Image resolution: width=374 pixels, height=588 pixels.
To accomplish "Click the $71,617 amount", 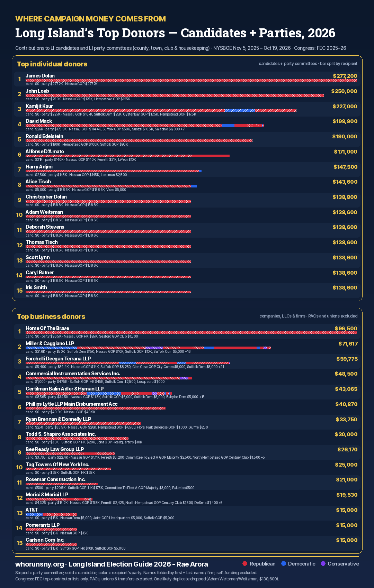I will [x=348, y=344].
